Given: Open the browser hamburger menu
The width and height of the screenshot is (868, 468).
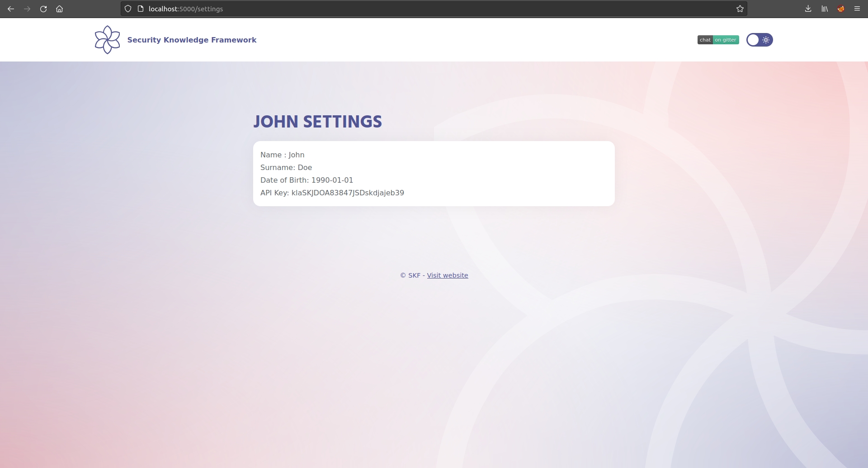Looking at the screenshot, I should [x=857, y=9].
